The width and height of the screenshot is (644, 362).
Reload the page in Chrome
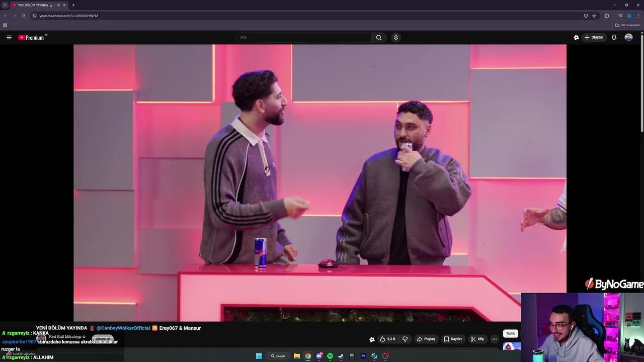point(23,16)
